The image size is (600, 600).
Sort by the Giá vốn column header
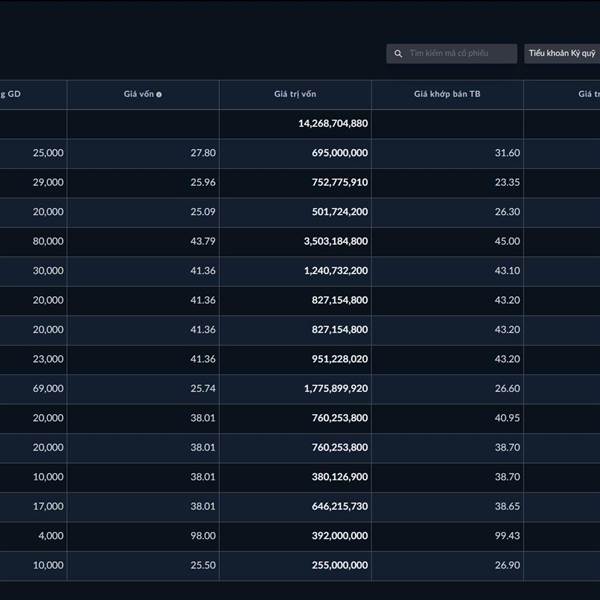click(138, 94)
